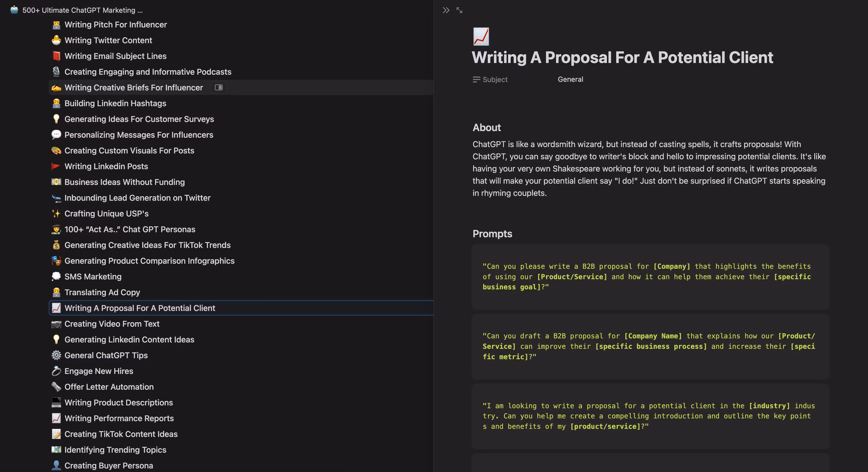Open the Translating Ad Copy entry

[x=102, y=292]
